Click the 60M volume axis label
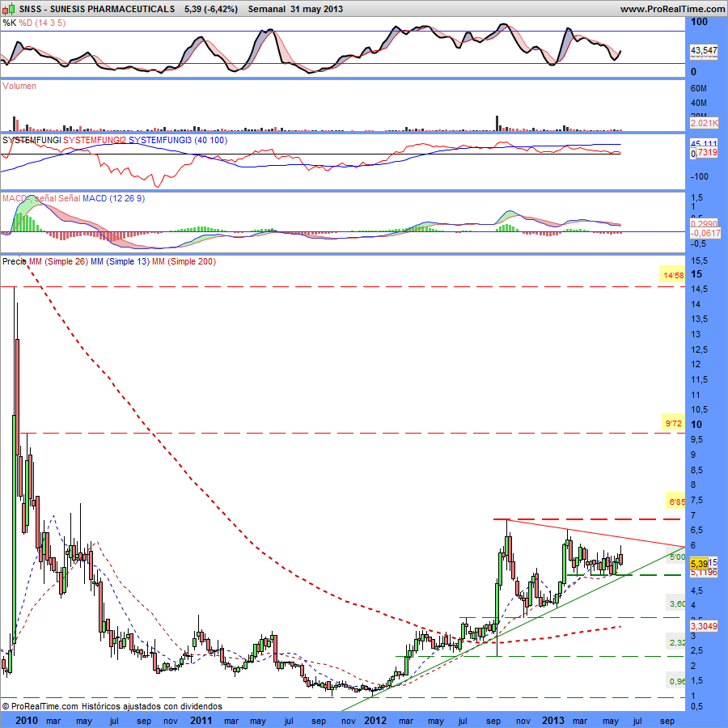This screenshot has height=728, width=728. point(699,88)
